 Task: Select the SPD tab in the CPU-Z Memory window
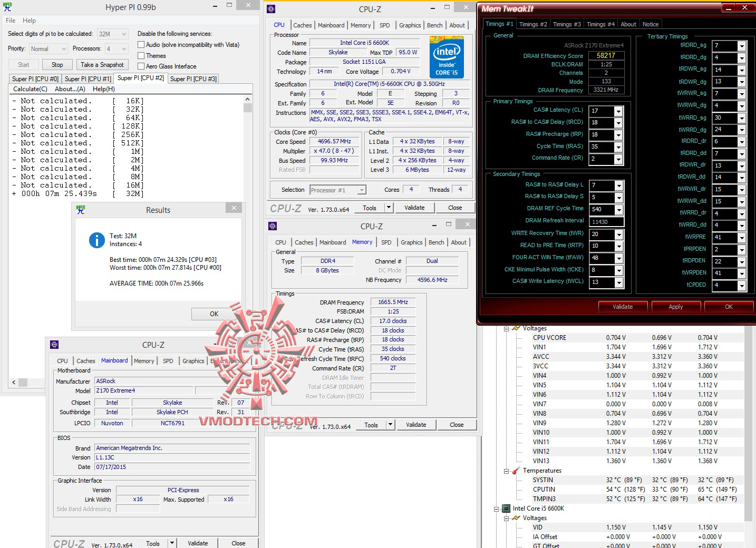click(x=386, y=242)
